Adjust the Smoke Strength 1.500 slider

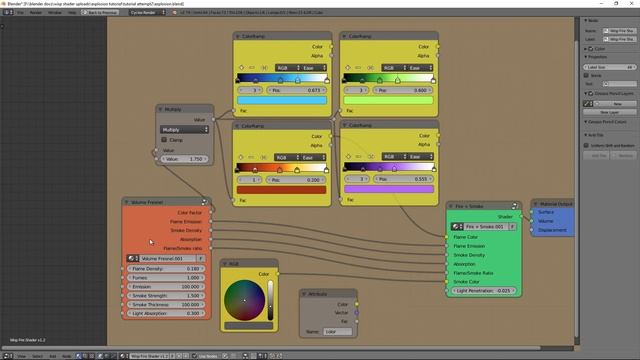pyautogui.click(x=166, y=296)
